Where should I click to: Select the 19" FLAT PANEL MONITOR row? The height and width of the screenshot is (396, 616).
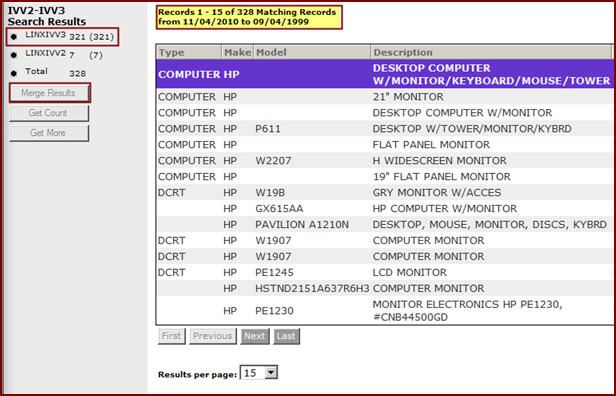click(x=385, y=177)
